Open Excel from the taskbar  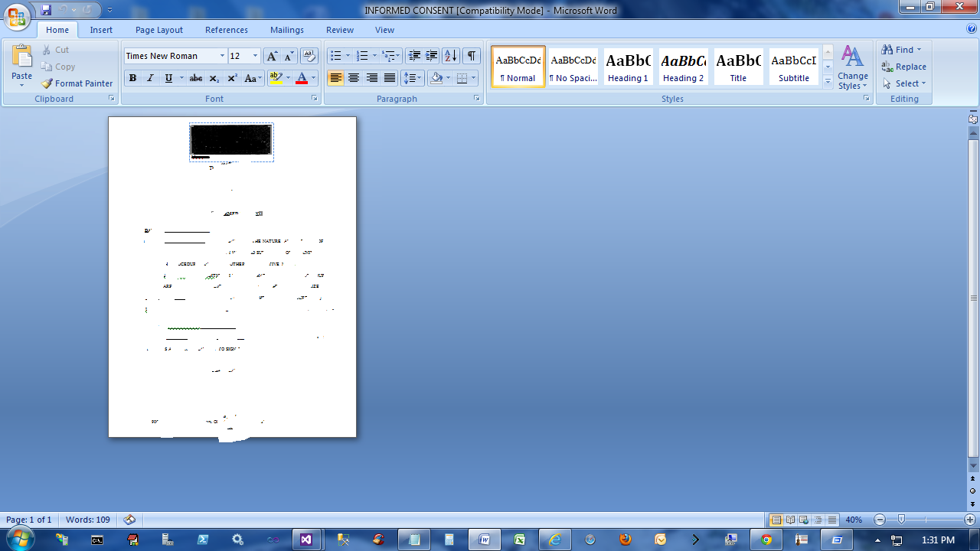coord(520,540)
